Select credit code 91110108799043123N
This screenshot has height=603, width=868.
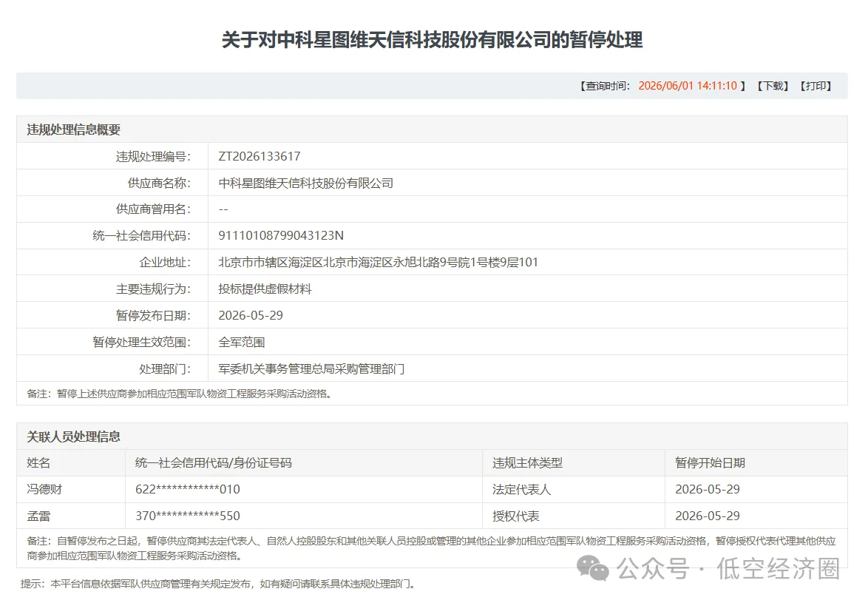281,235
